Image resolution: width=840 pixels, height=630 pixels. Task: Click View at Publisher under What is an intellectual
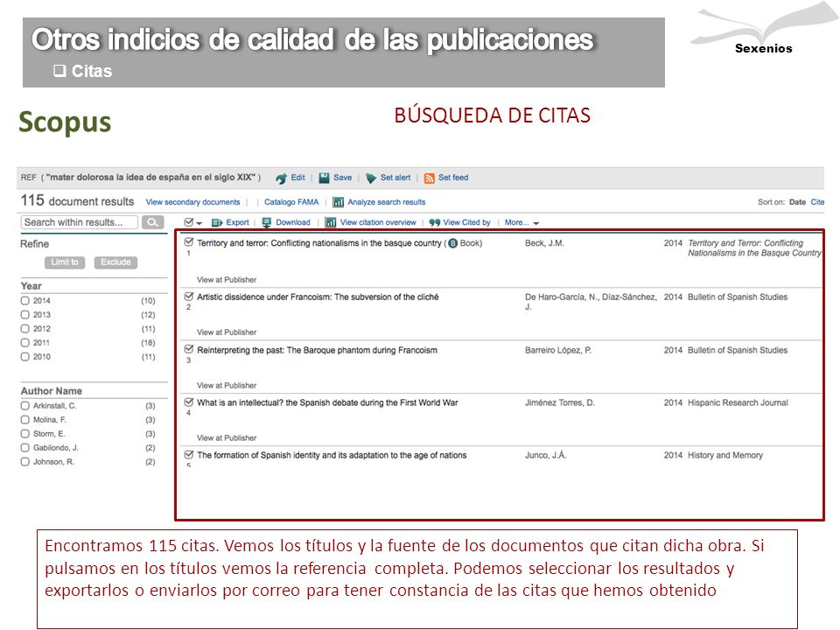click(227, 438)
